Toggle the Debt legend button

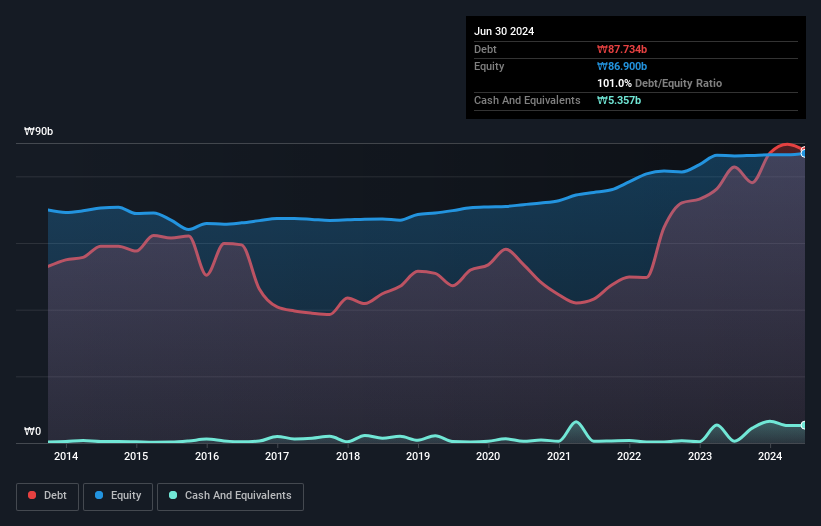(x=48, y=496)
